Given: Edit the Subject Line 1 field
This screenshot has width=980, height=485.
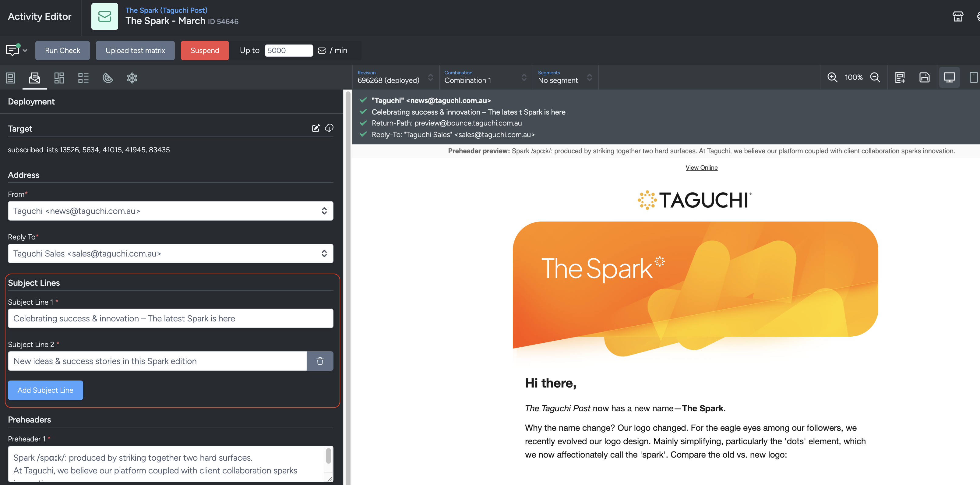Looking at the screenshot, I should click(x=171, y=318).
